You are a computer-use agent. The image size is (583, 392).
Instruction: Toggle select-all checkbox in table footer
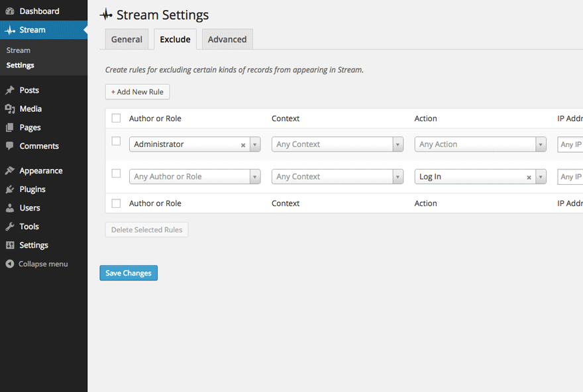[x=116, y=203]
